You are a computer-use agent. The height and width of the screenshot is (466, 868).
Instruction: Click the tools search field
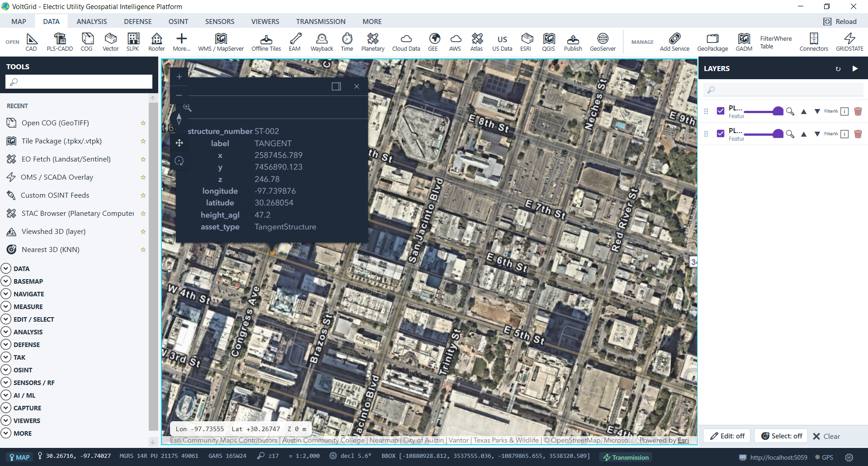click(x=79, y=82)
